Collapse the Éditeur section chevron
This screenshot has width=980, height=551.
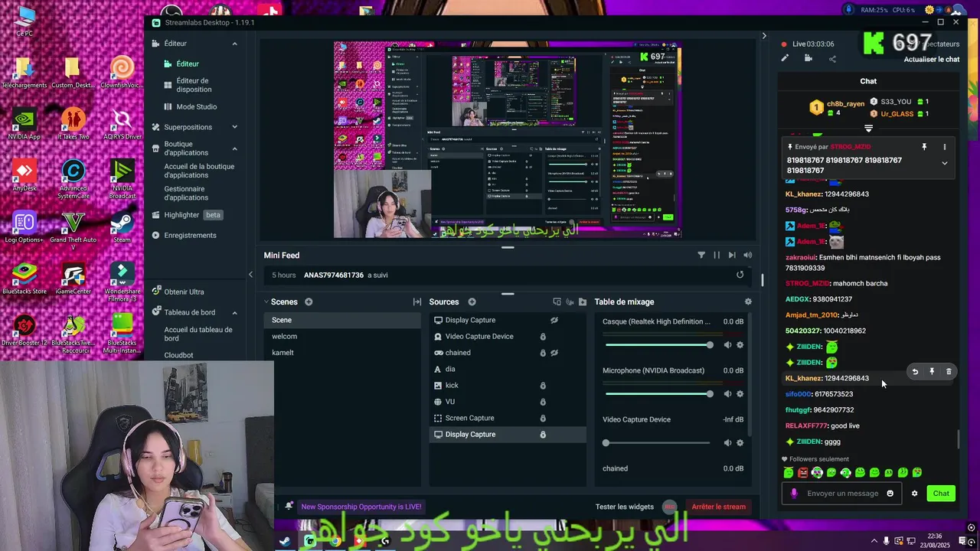235,44
